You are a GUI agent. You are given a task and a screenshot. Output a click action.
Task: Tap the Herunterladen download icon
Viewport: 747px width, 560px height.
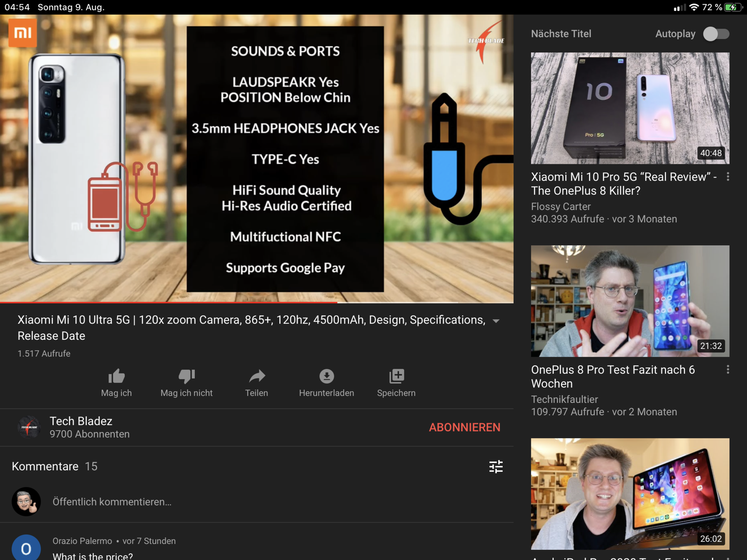pyautogui.click(x=327, y=376)
